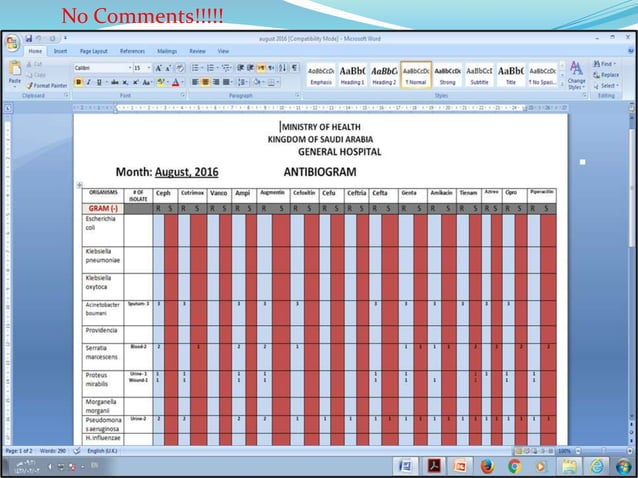This screenshot has height=478, width=638.
Task: Align text left
Action: coord(195,82)
